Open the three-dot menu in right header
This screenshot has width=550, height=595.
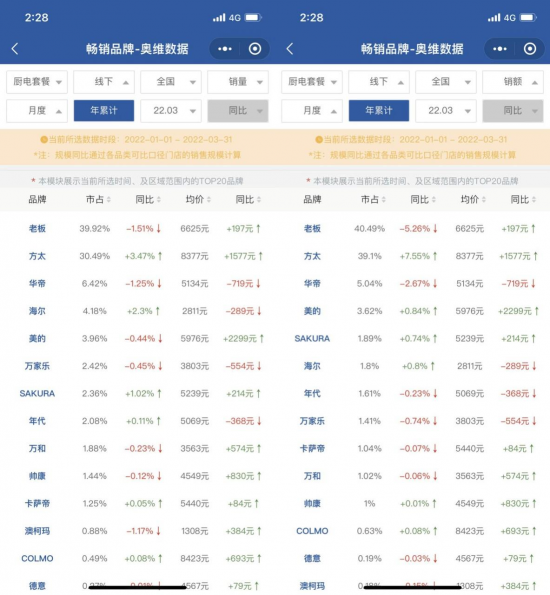[500, 49]
